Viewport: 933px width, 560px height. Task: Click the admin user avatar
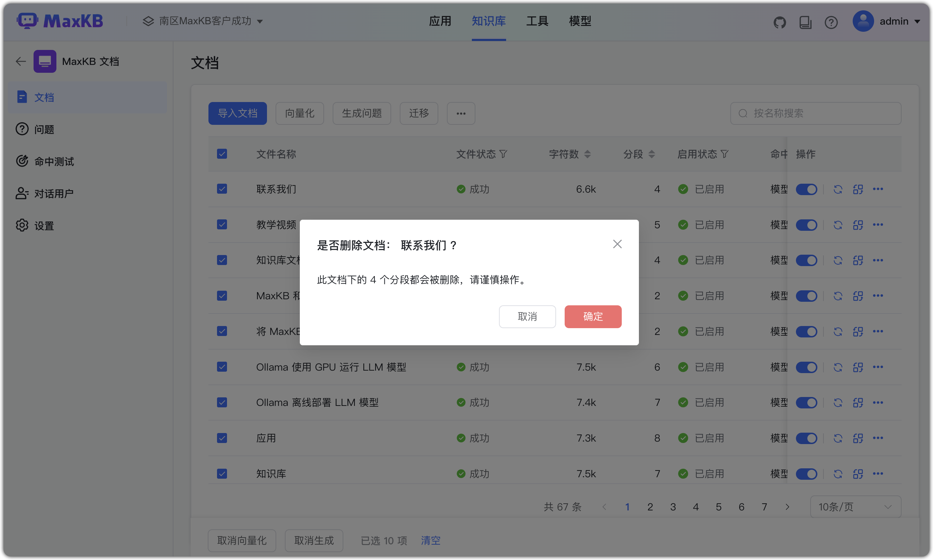(x=863, y=21)
